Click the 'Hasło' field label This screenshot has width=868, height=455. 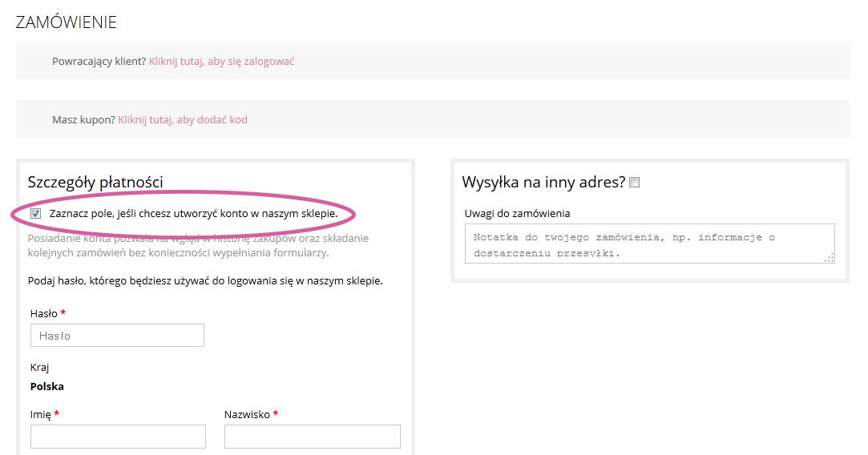(44, 314)
